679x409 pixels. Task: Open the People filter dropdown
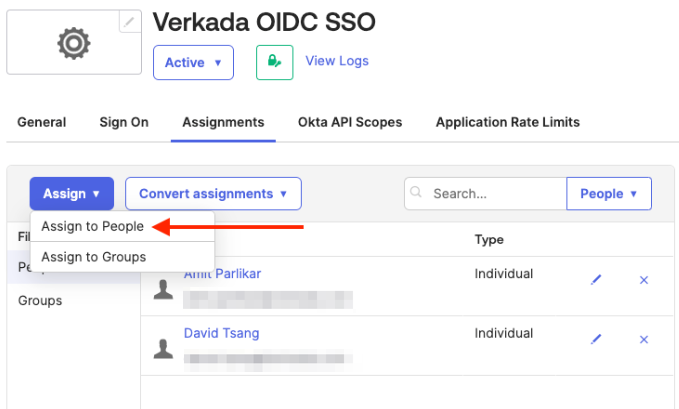click(608, 193)
